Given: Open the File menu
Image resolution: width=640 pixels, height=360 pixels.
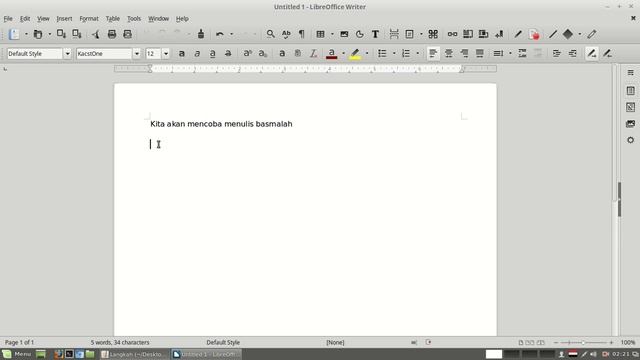Looking at the screenshot, I should click(x=8, y=19).
